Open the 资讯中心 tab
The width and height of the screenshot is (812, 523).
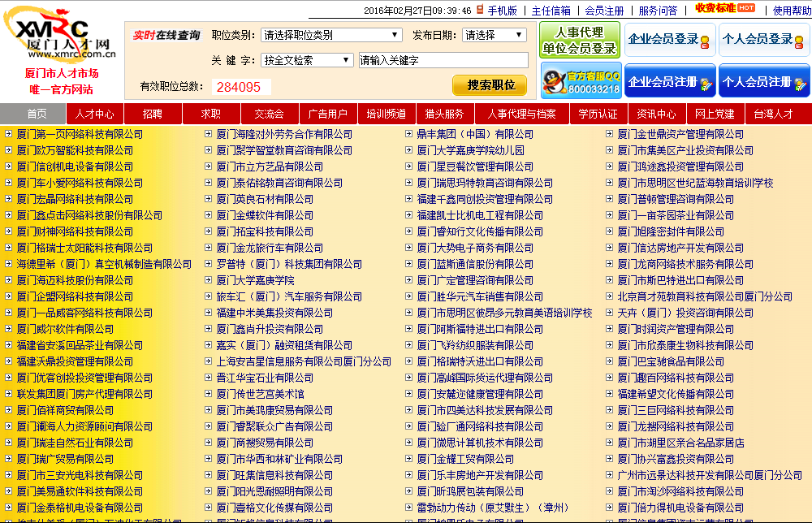[x=657, y=114]
